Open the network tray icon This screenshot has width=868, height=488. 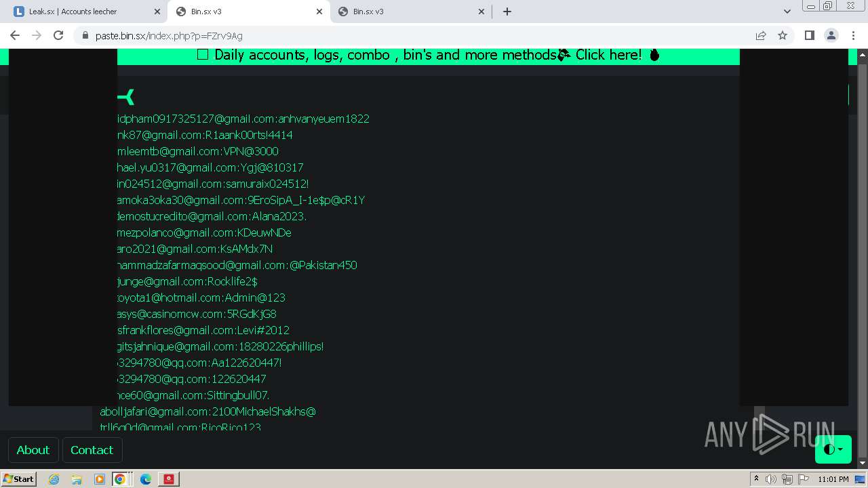[x=787, y=479]
